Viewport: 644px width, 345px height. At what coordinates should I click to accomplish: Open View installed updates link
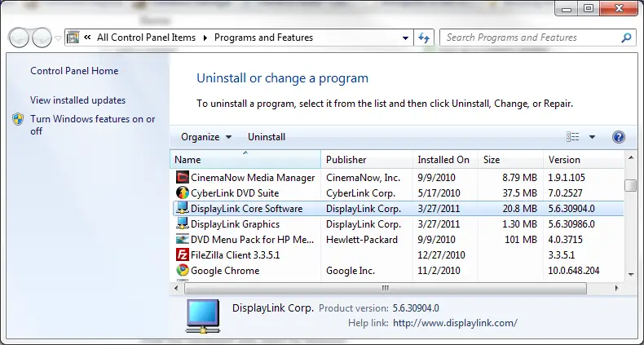78,100
